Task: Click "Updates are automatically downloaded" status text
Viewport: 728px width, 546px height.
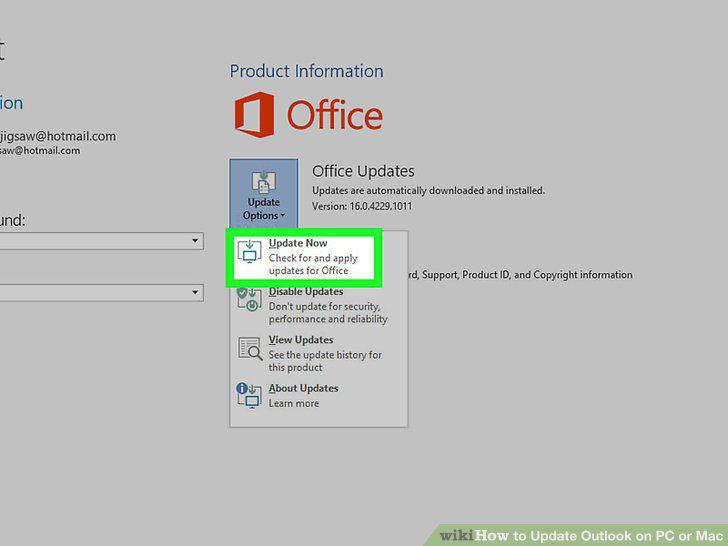Action: pos(428,190)
